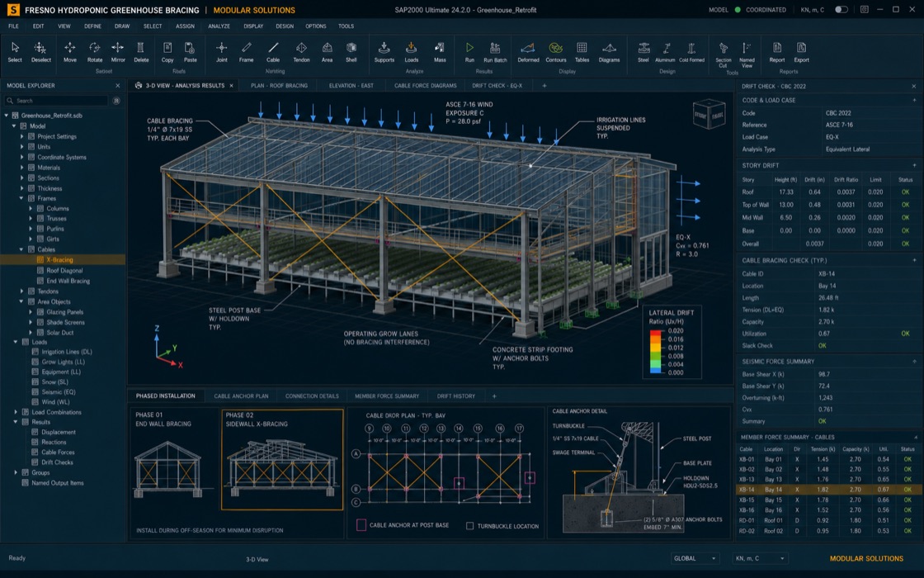The image size is (924, 578).
Task: Expand the Tendons tree node
Action: pyautogui.click(x=22, y=291)
